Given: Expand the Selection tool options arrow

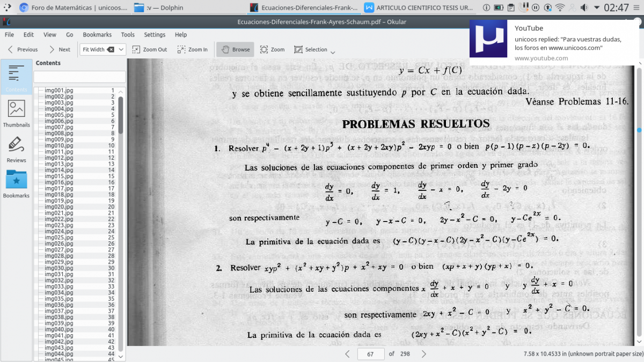Looking at the screenshot, I should click(x=333, y=52).
